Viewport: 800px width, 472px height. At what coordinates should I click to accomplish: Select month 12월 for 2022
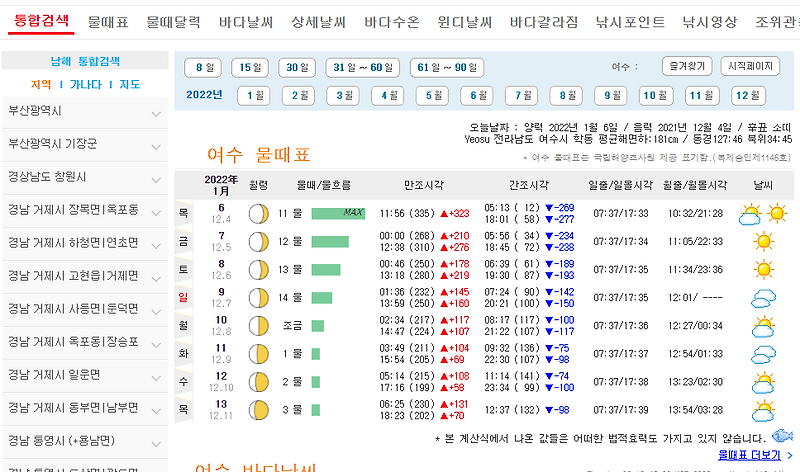pos(748,95)
